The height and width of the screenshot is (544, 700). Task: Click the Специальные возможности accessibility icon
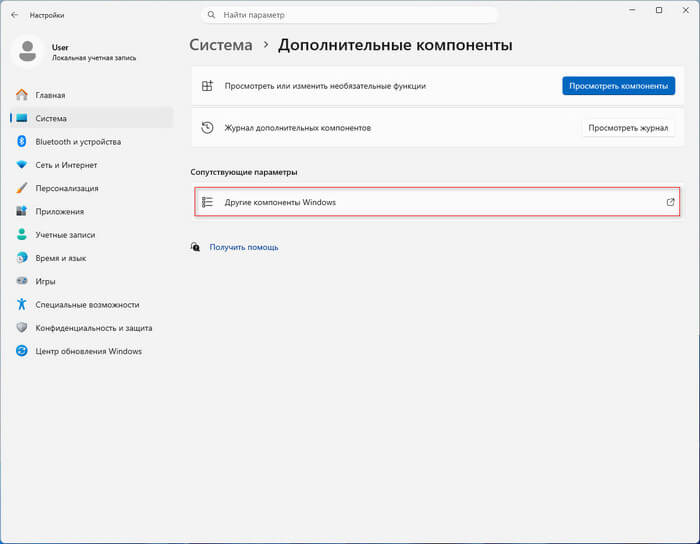click(x=21, y=304)
